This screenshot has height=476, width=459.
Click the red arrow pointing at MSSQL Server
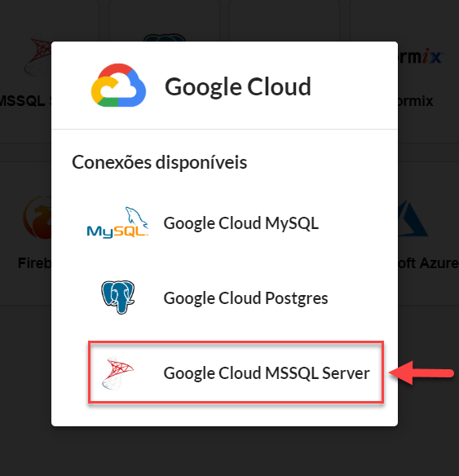pos(421,372)
